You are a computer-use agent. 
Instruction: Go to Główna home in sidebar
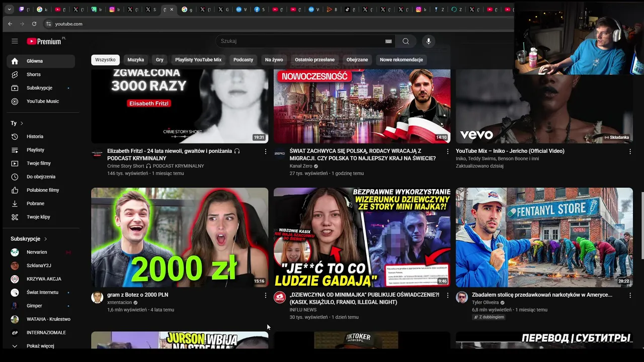click(41, 61)
